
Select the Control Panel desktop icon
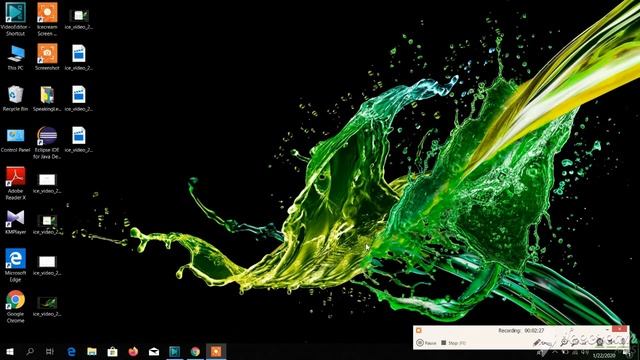(16, 140)
